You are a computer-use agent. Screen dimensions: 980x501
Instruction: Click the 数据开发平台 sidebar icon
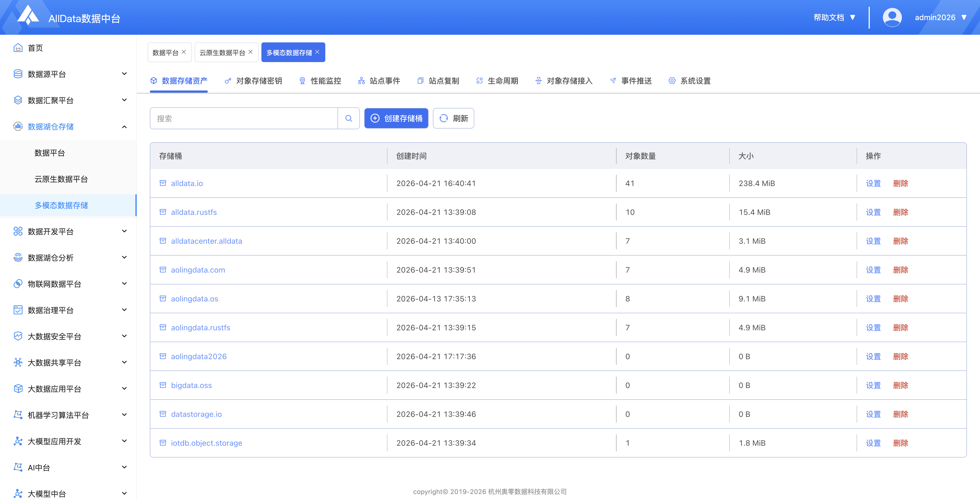coord(18,231)
